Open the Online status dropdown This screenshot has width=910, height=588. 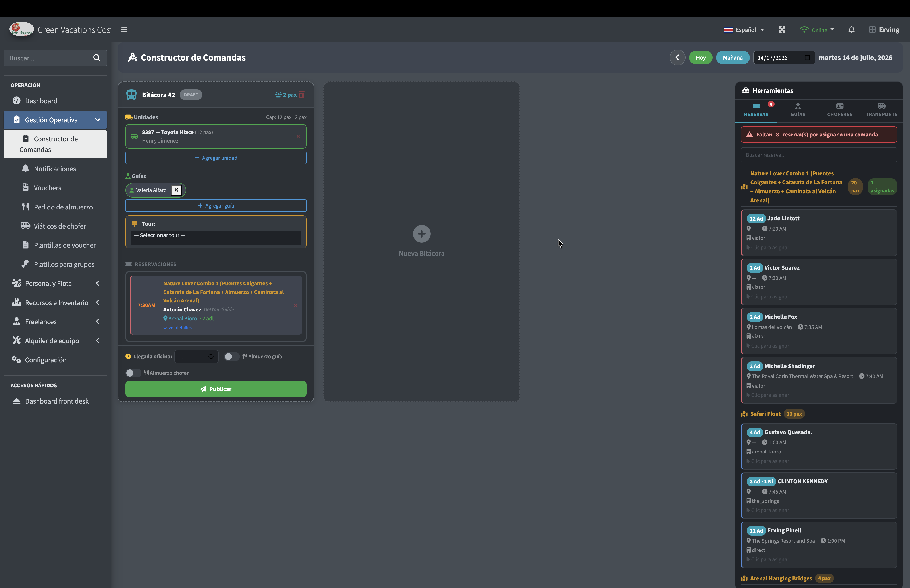tap(817, 30)
